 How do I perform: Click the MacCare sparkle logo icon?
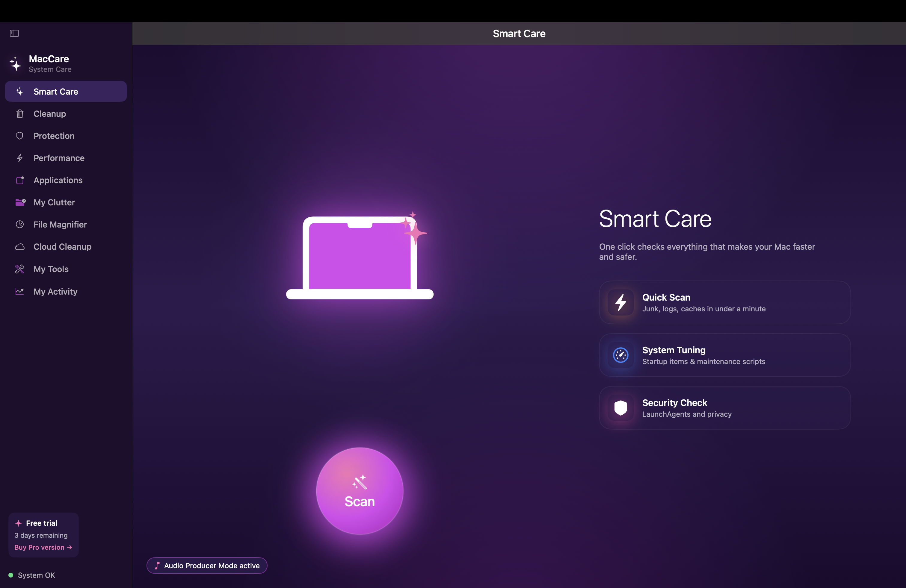(15, 63)
